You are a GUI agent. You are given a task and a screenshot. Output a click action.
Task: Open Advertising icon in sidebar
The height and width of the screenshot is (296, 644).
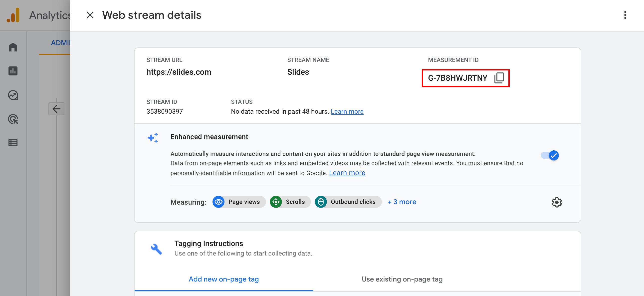tap(13, 119)
